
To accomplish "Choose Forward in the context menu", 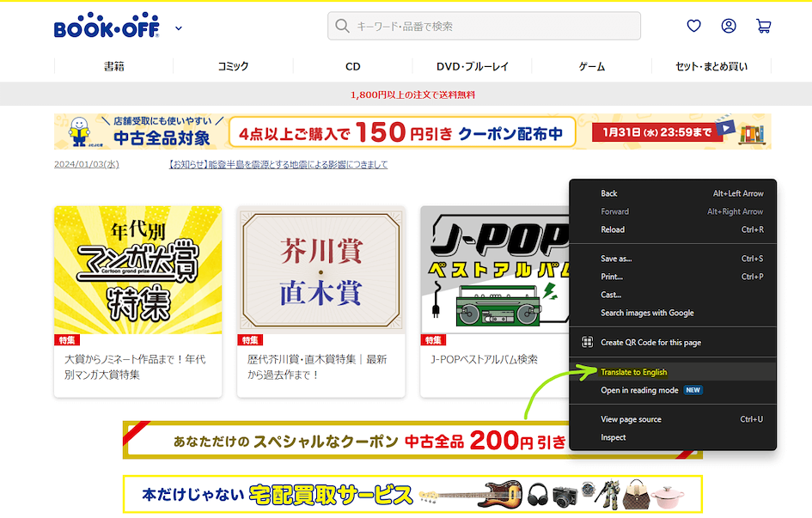I will [x=673, y=211].
